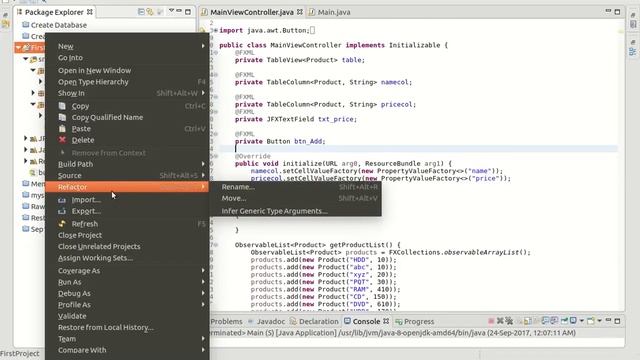This screenshot has width=640, height=360.
Task: Click Create Database project folder icon
Action: tap(26, 24)
